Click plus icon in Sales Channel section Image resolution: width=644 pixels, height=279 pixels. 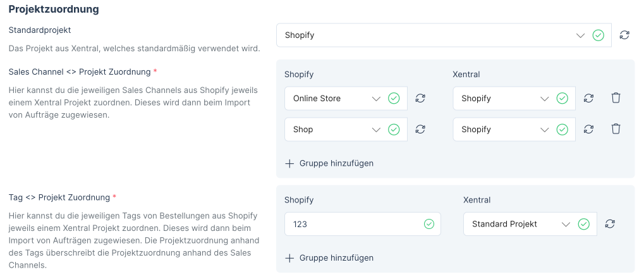pyautogui.click(x=290, y=163)
